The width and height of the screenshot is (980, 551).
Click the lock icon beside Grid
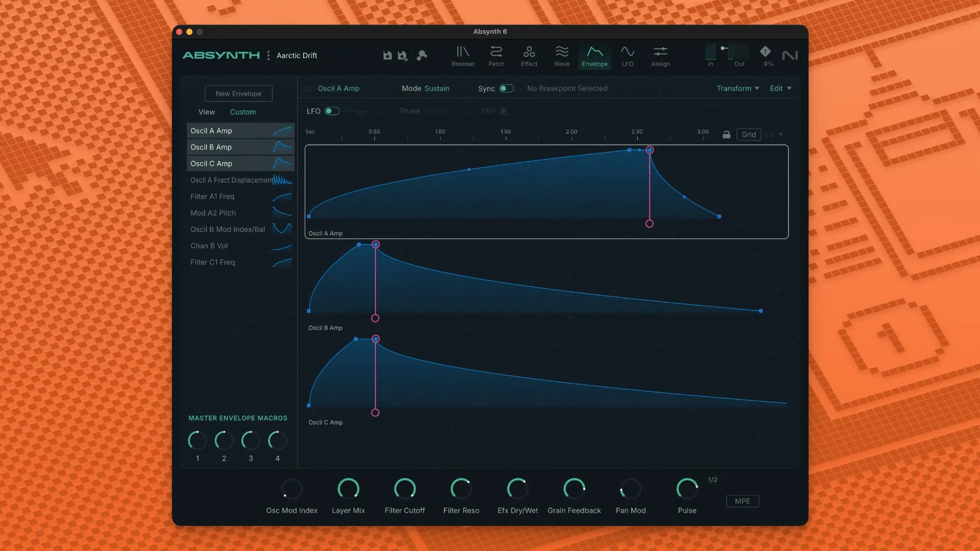click(x=726, y=134)
